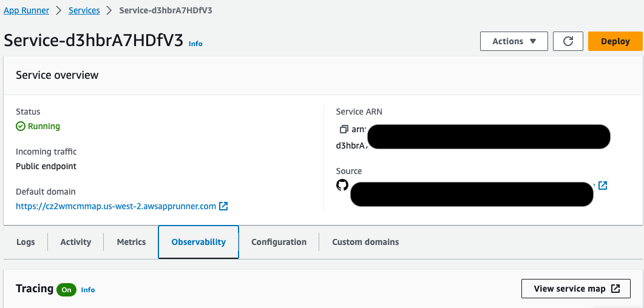
Task: Open the Configuration tab
Action: click(279, 242)
